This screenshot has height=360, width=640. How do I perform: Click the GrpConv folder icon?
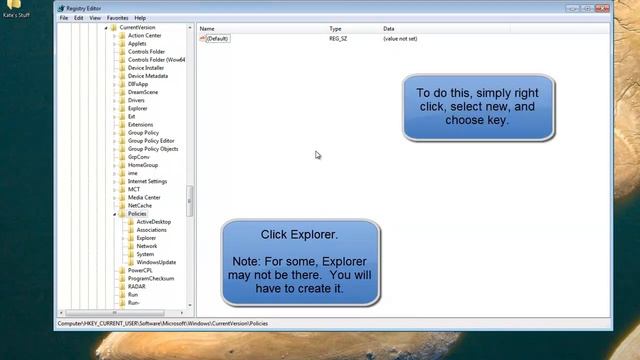tap(122, 157)
